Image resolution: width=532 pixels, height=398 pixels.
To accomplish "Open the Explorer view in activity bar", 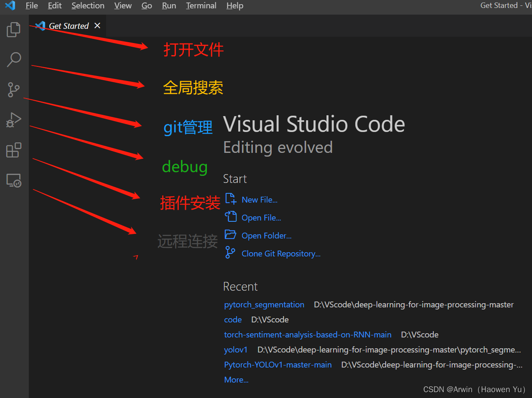I will point(14,29).
